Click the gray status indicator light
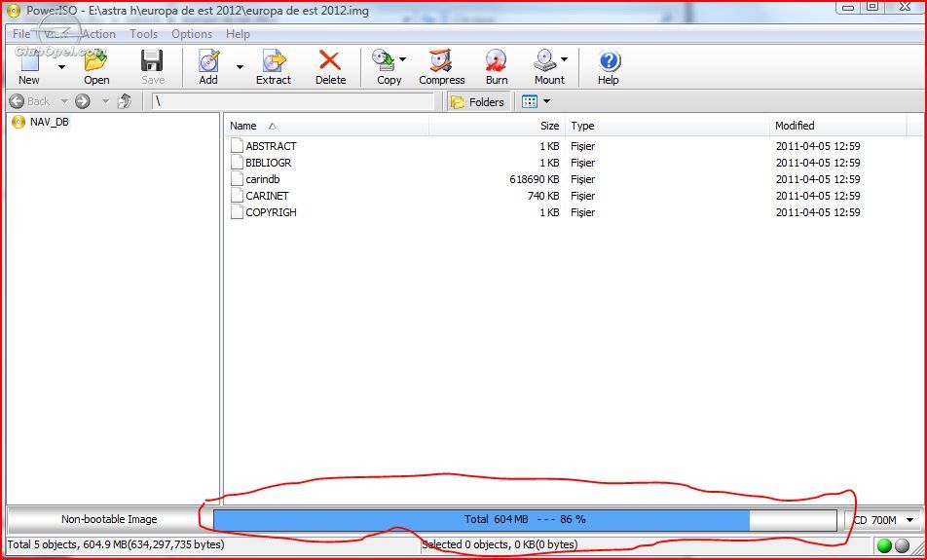 902,545
